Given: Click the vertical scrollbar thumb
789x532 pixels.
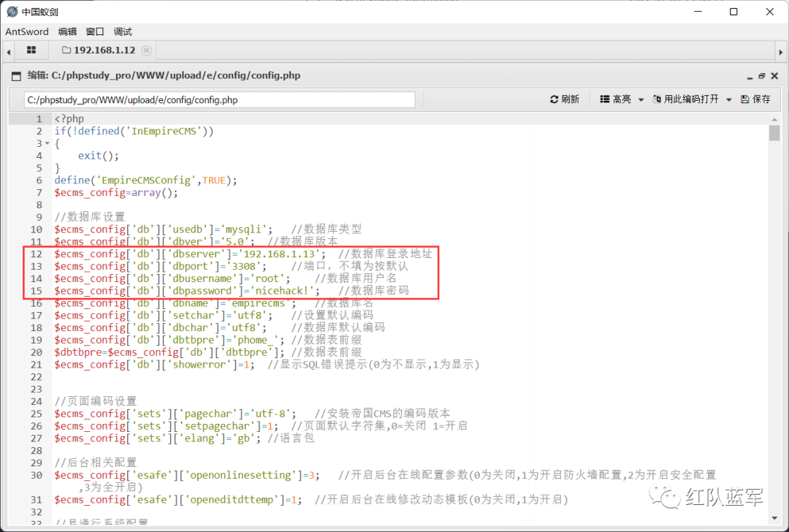Looking at the screenshot, I should (x=774, y=133).
